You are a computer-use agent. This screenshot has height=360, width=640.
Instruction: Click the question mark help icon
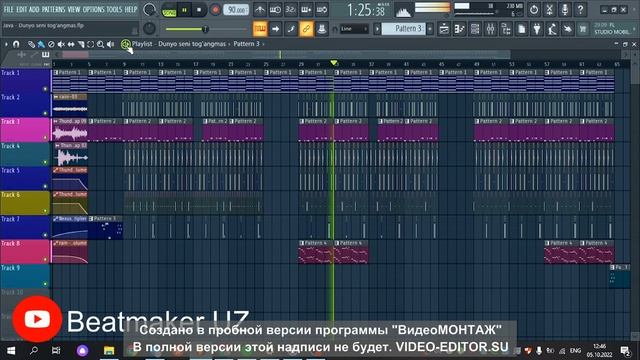[580, 9]
